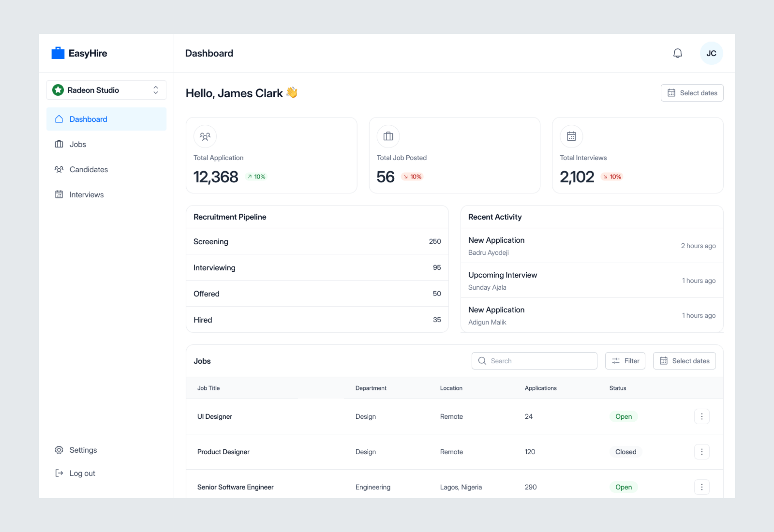Click the Settings gear icon

(59, 450)
